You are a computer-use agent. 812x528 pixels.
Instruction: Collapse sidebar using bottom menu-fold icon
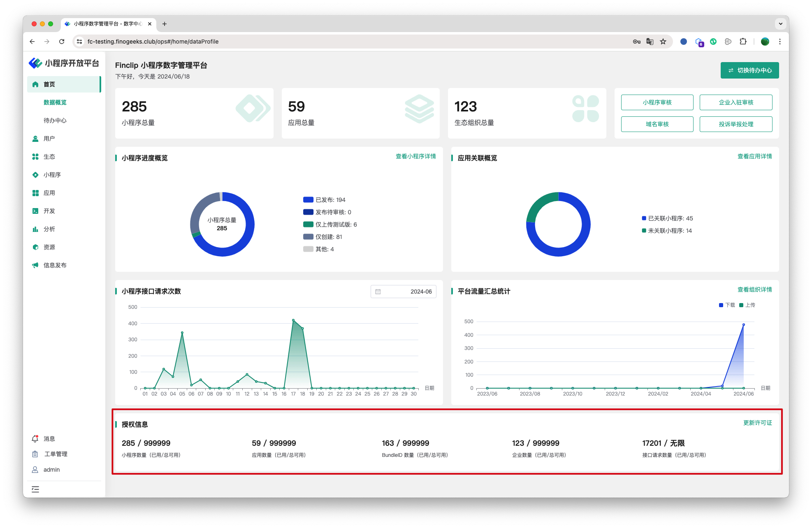(35, 489)
